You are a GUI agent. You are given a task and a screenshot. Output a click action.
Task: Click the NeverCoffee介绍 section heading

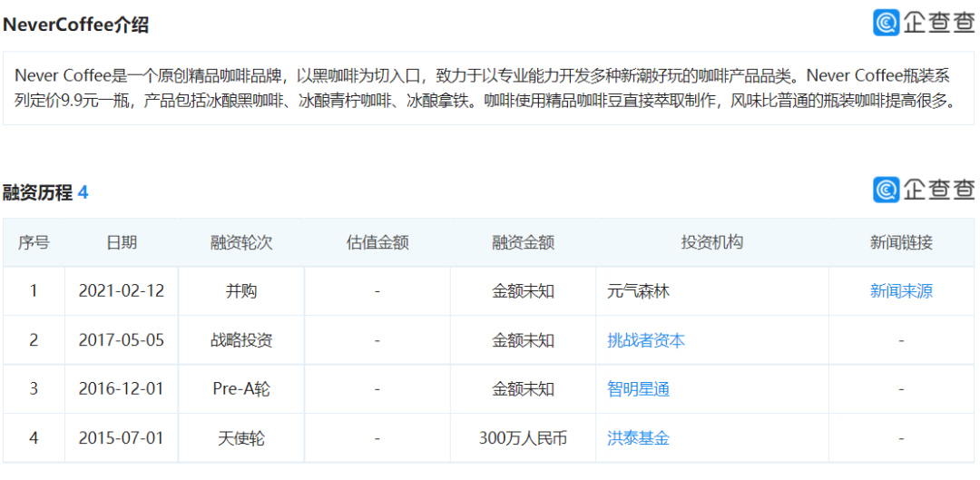coord(75,25)
